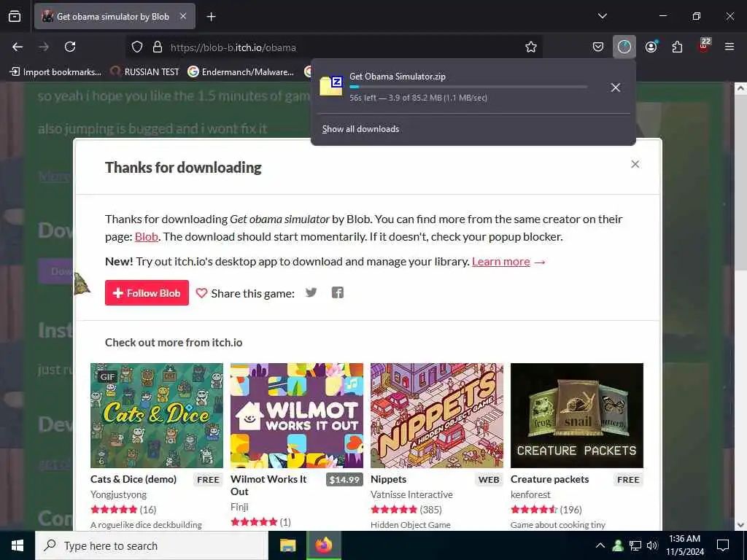Image resolution: width=747 pixels, height=560 pixels.
Task: Bookmark this page with star icon
Action: [531, 47]
